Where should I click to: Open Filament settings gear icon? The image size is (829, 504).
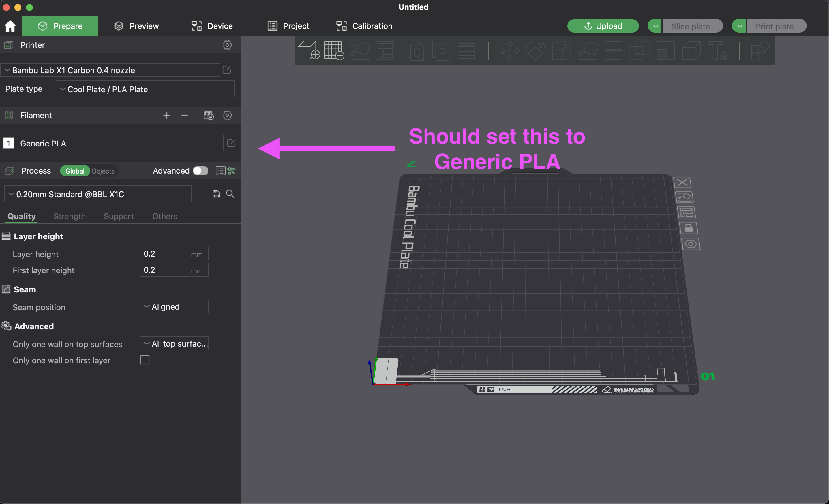(227, 115)
